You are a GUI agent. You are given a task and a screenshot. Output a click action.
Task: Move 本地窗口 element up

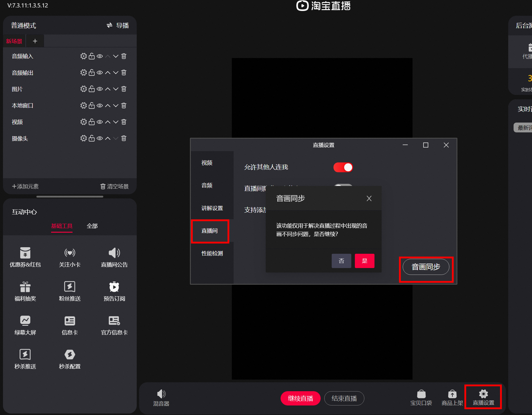tap(108, 106)
